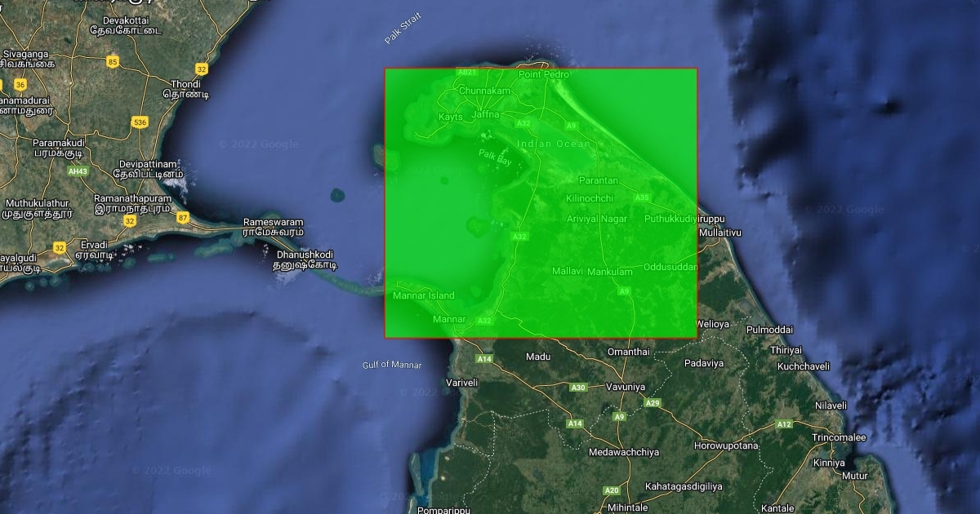Viewport: 980px width, 514px height.
Task: Click the Vavuniya town label
Action: (625, 387)
